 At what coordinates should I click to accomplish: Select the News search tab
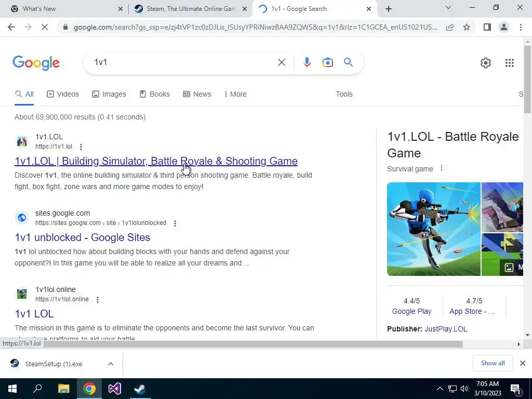pos(197,94)
